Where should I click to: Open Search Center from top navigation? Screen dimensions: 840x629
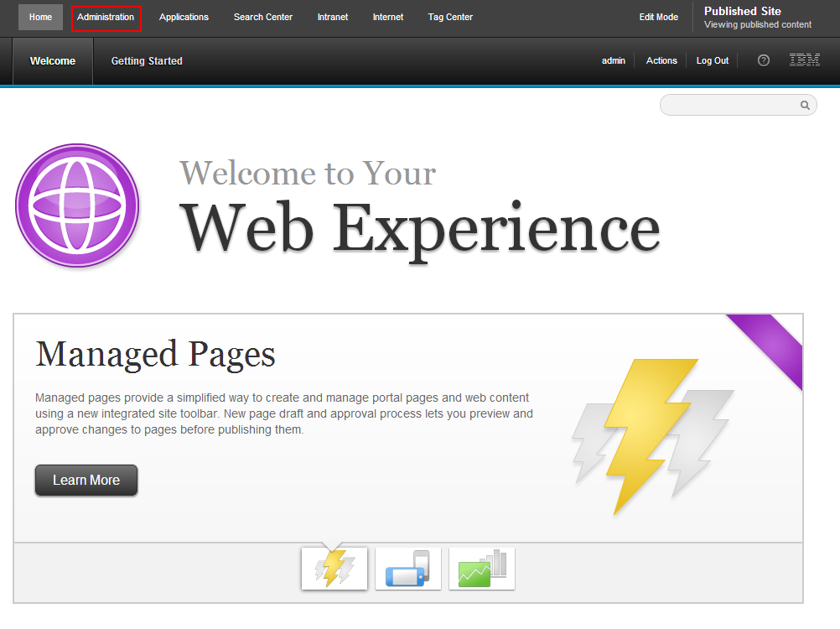pos(263,18)
